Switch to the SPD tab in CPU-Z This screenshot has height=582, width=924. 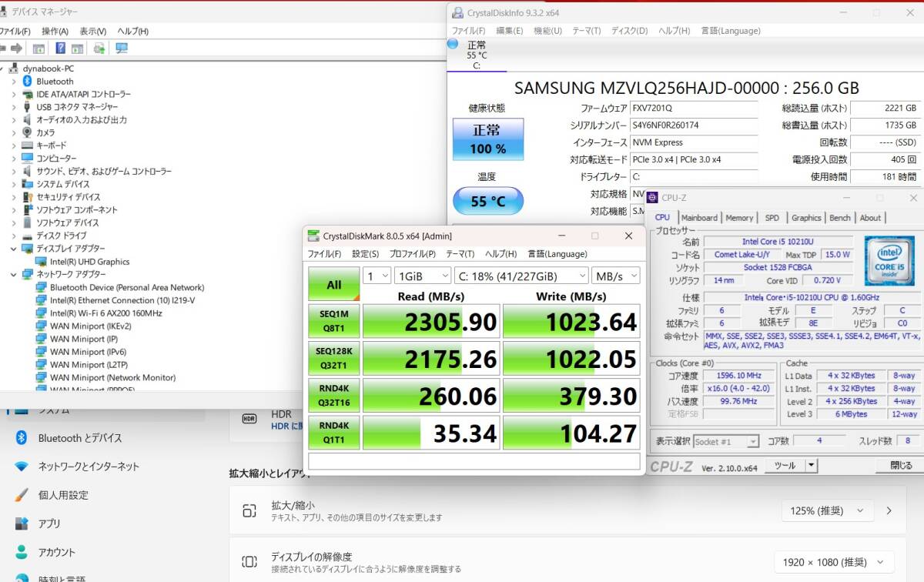click(772, 218)
